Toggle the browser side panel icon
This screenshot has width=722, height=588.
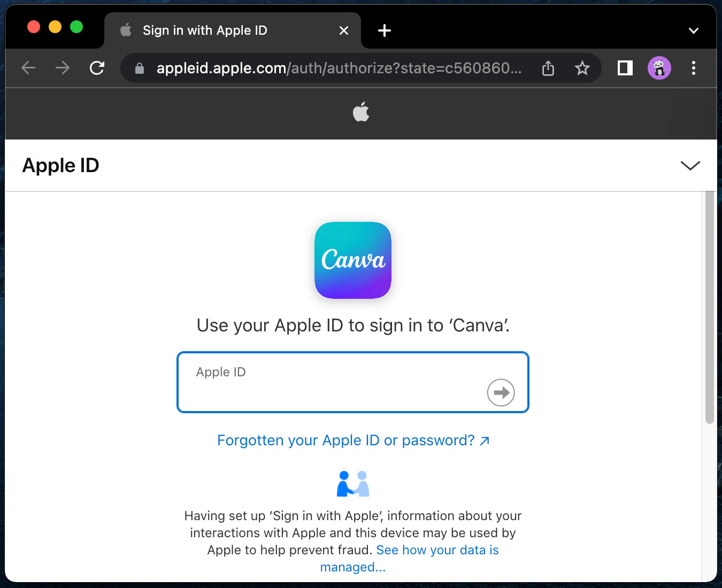pyautogui.click(x=625, y=68)
